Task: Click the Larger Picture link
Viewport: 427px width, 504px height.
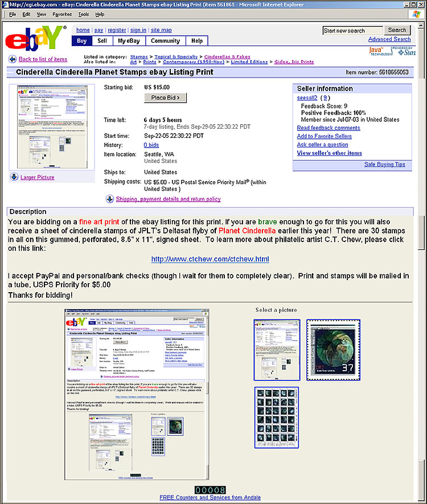Action: (x=37, y=177)
